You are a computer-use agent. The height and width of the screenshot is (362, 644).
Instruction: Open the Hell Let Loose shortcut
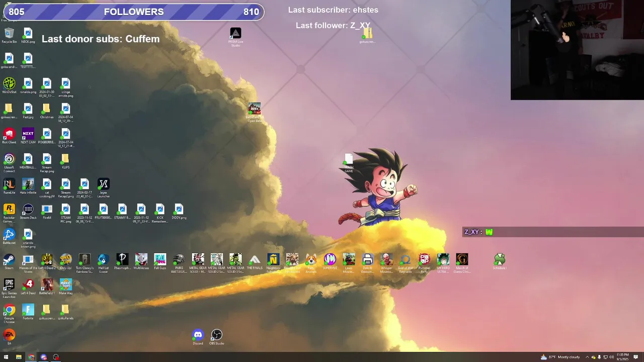pos(103,263)
